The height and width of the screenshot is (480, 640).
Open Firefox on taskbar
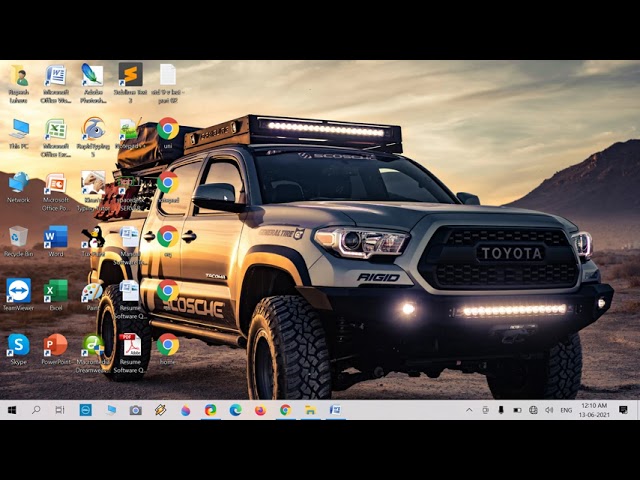click(260, 410)
